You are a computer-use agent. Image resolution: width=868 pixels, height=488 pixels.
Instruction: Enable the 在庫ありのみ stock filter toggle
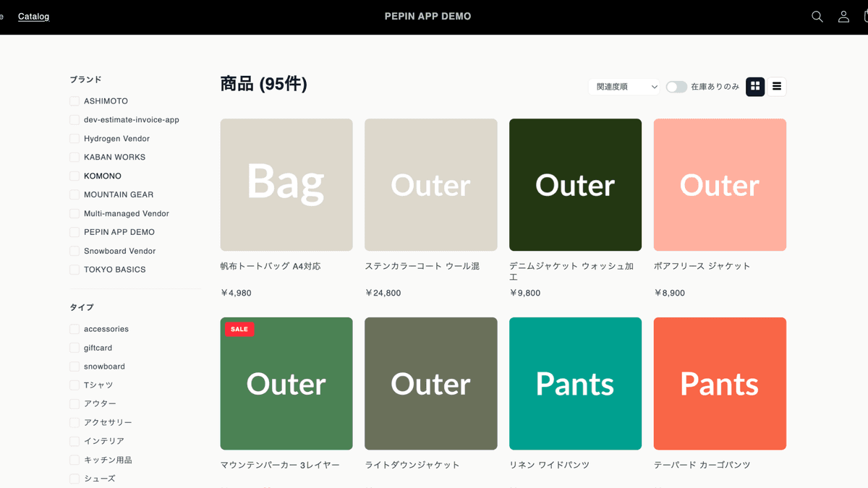tap(676, 86)
